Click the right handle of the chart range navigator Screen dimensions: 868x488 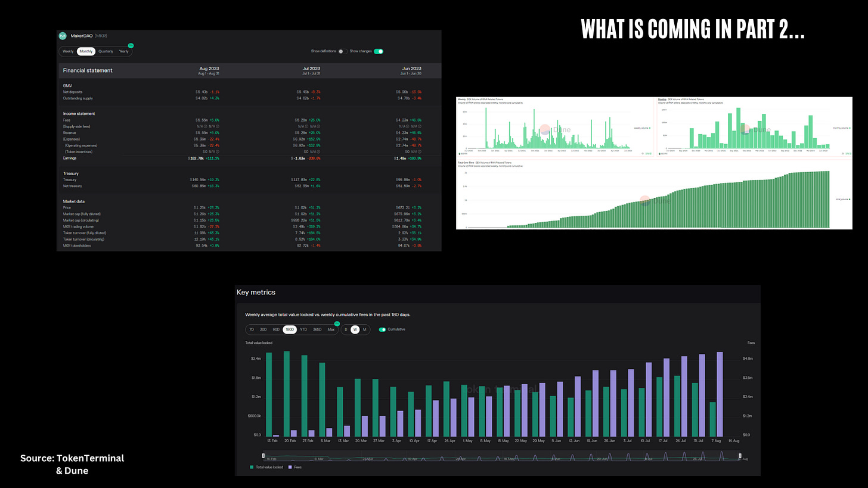[739, 456]
